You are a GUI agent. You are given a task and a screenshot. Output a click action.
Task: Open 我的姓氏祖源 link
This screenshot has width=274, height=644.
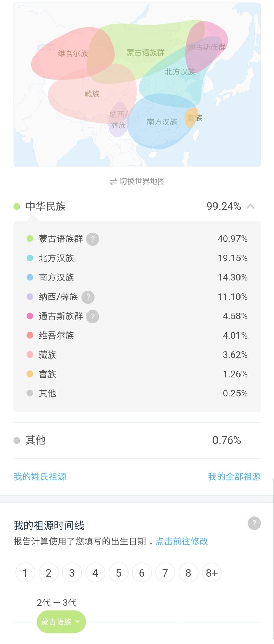40,477
